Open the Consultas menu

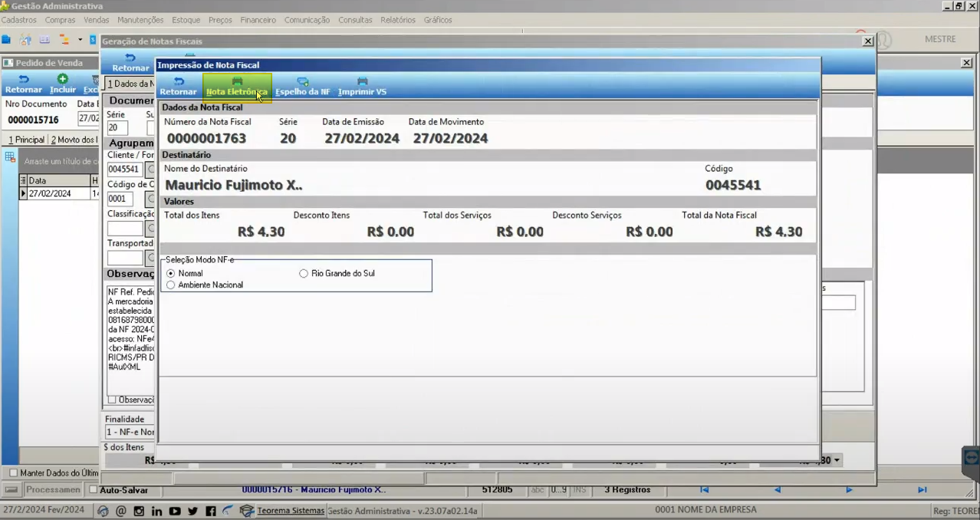355,20
